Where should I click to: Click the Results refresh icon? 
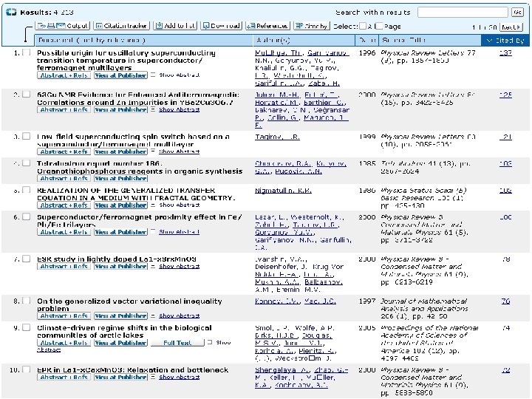(x=11, y=13)
